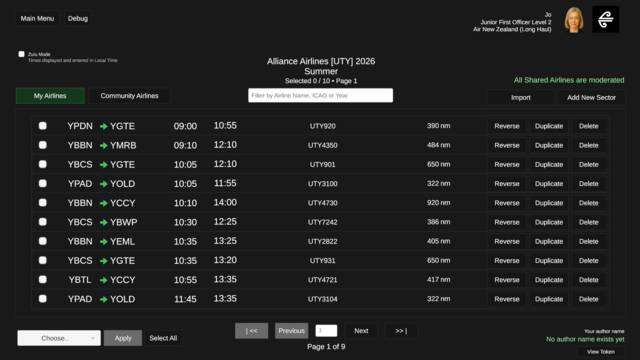
Task: Delete the UTY3104 sector
Action: click(589, 299)
